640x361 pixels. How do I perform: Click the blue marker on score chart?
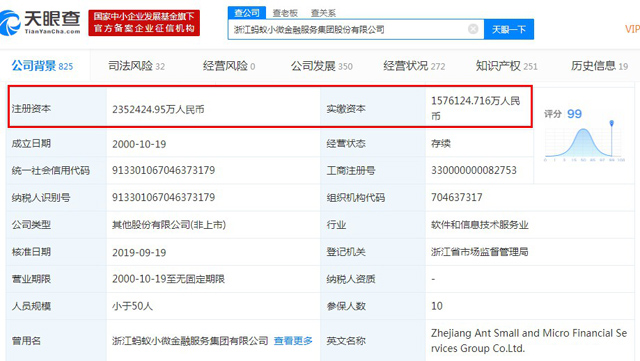(x=611, y=123)
